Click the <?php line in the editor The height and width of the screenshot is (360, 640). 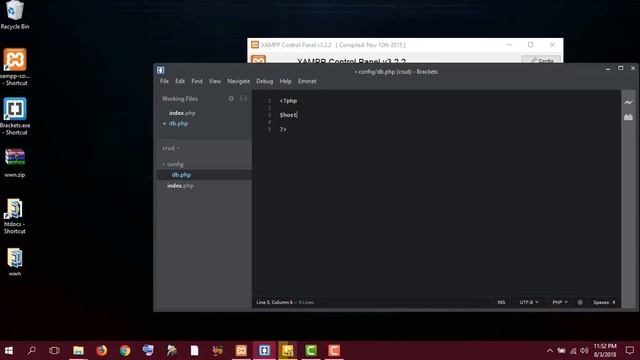[288, 101]
